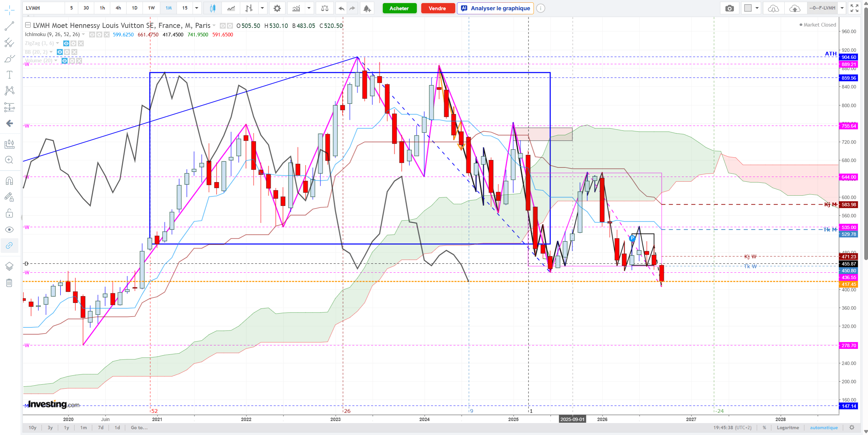Switch to the 1W timeframe
868x435 pixels.
[151, 8]
